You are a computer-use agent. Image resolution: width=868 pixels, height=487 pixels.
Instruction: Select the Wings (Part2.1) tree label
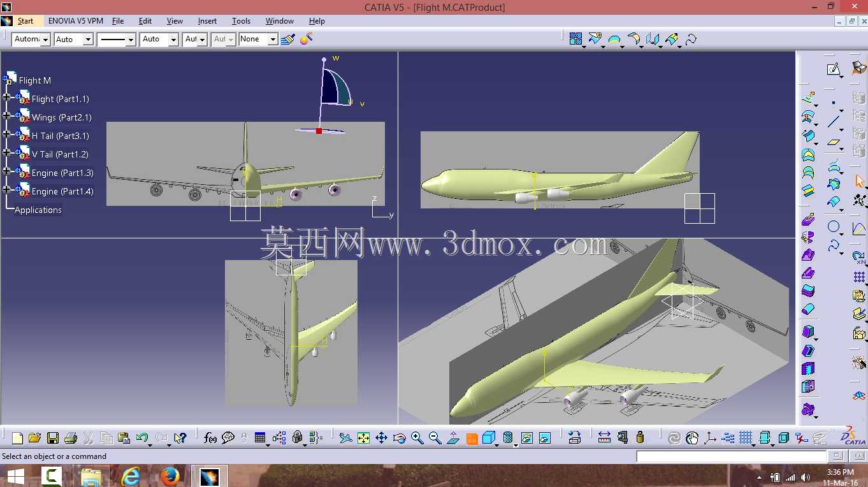click(x=62, y=117)
